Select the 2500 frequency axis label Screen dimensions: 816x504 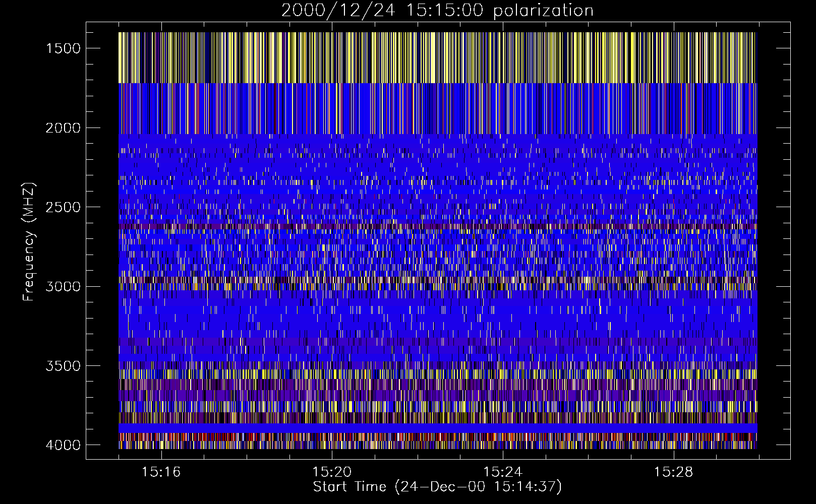[63, 207]
